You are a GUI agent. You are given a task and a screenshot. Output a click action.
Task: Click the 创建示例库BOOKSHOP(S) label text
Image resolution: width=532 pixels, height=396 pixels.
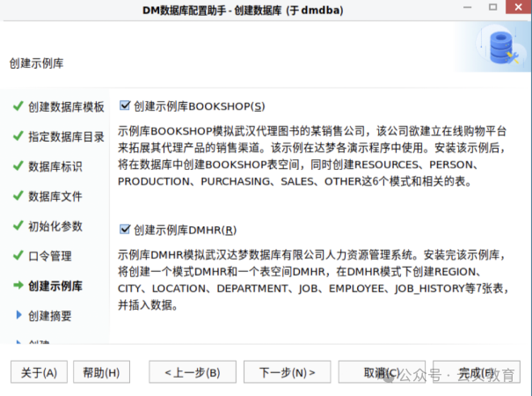[x=199, y=106]
